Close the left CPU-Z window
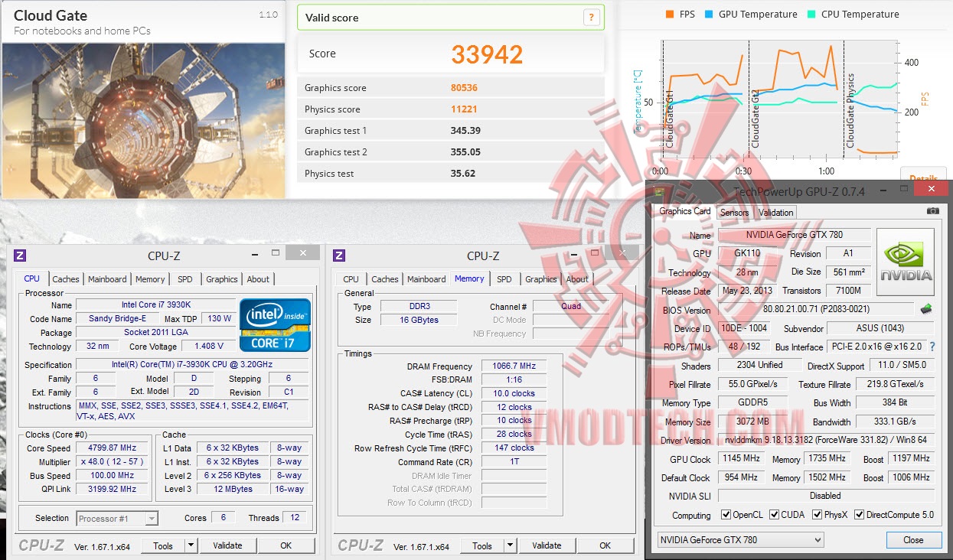953x560 pixels. coord(304,253)
